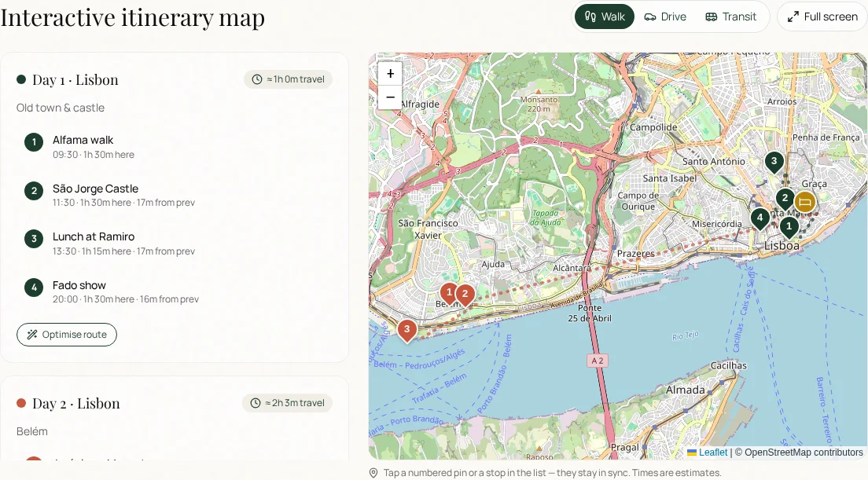Viewport: 868px width, 480px height.
Task: Click the Belém day subtitle
Action: coord(32,431)
